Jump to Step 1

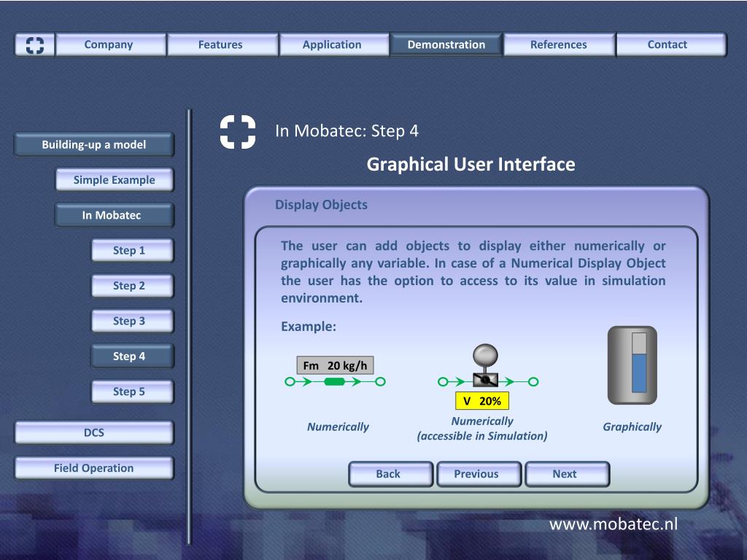pos(132,251)
